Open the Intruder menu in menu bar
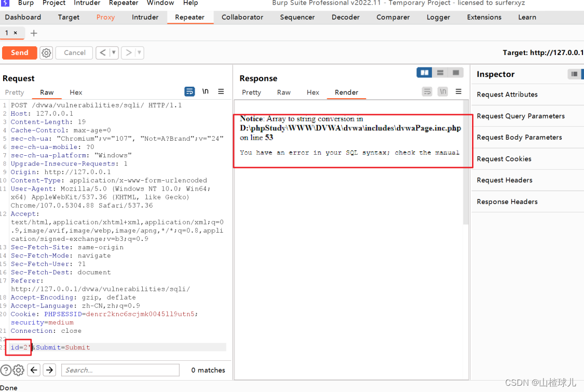 point(87,3)
